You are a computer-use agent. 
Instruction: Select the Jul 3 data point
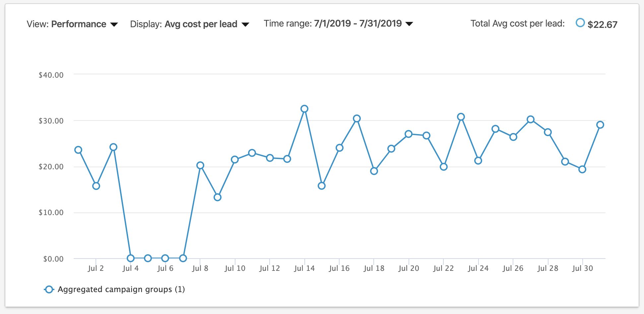pos(113,147)
